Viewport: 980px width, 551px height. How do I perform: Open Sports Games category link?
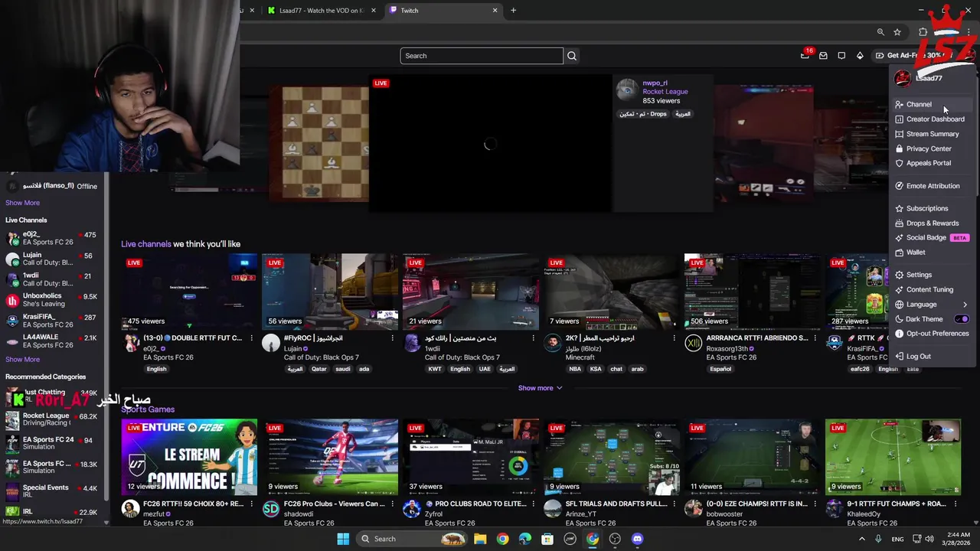148,409
